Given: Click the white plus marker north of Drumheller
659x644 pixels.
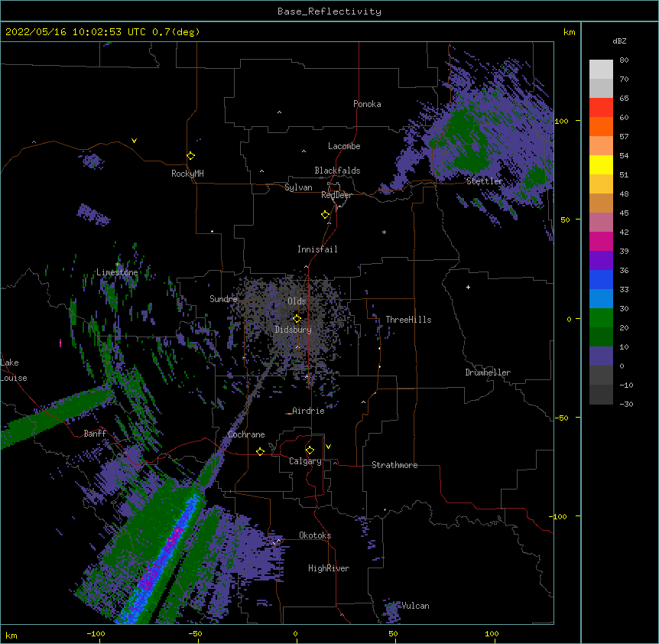Looking at the screenshot, I should coord(468,287).
